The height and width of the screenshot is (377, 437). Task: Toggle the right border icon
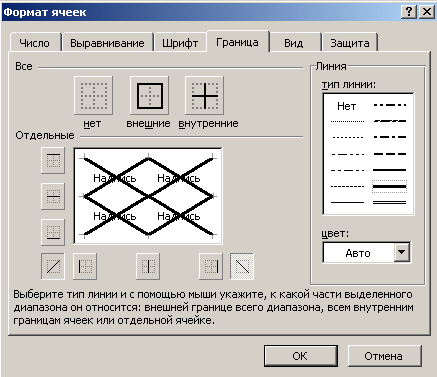tap(211, 266)
